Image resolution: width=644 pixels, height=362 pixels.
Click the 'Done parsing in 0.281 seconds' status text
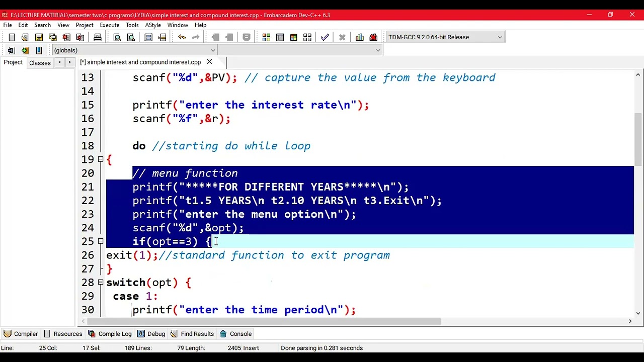(322, 348)
